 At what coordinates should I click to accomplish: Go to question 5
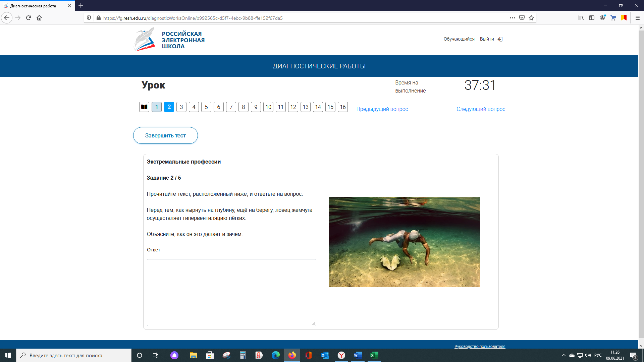tap(206, 107)
